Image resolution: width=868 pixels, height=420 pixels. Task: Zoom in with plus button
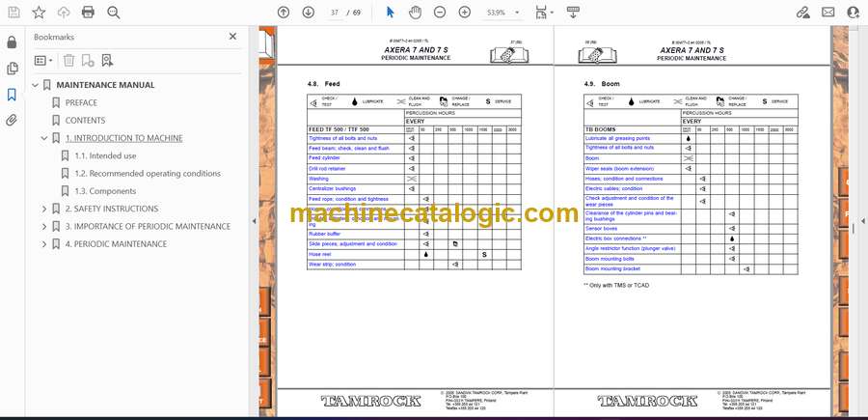tap(465, 13)
